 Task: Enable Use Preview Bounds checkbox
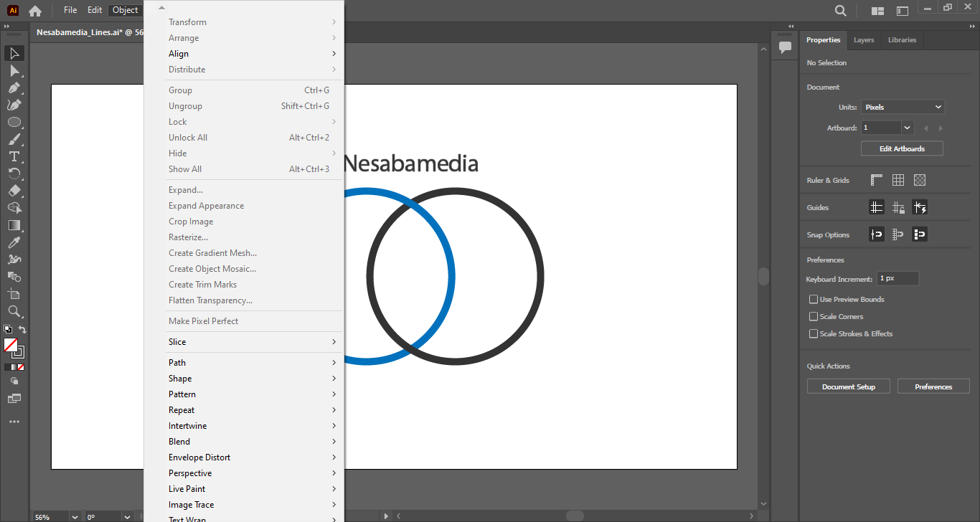[x=814, y=300]
